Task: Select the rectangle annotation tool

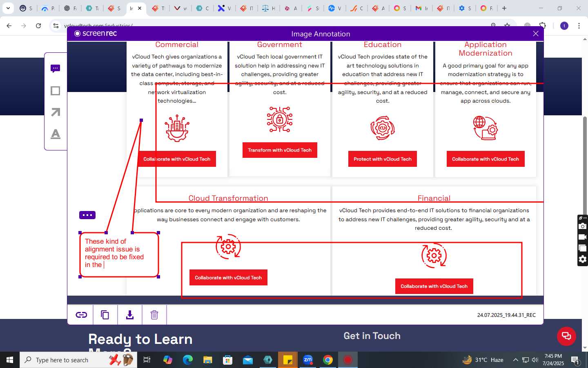Action: [56, 91]
